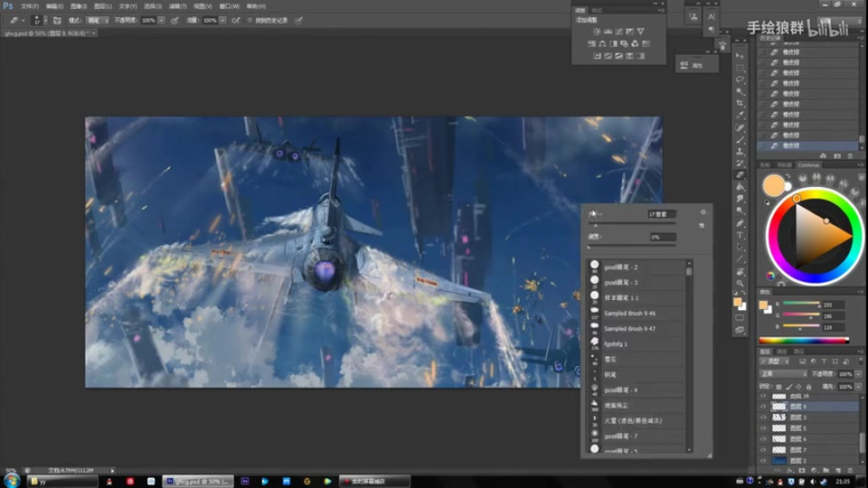Click the hue handle on Coolorus wheel
Viewport: 868px width, 488px height.
[x=797, y=198]
